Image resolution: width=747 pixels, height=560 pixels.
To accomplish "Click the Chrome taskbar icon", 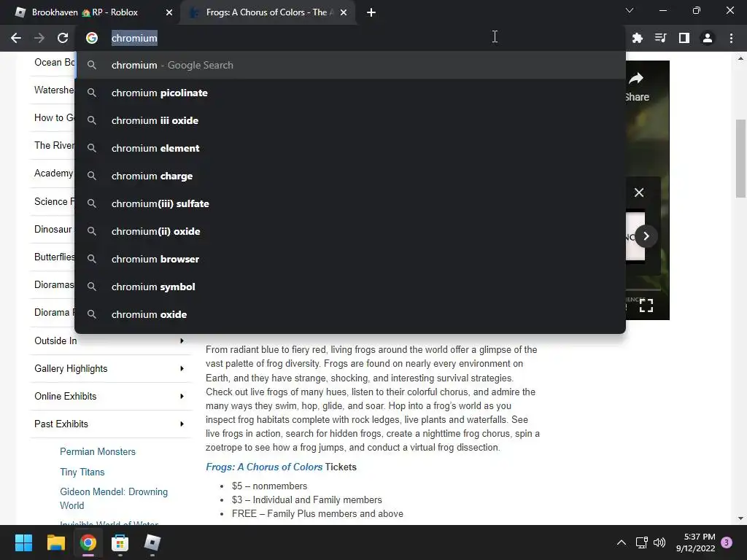I will point(88,542).
